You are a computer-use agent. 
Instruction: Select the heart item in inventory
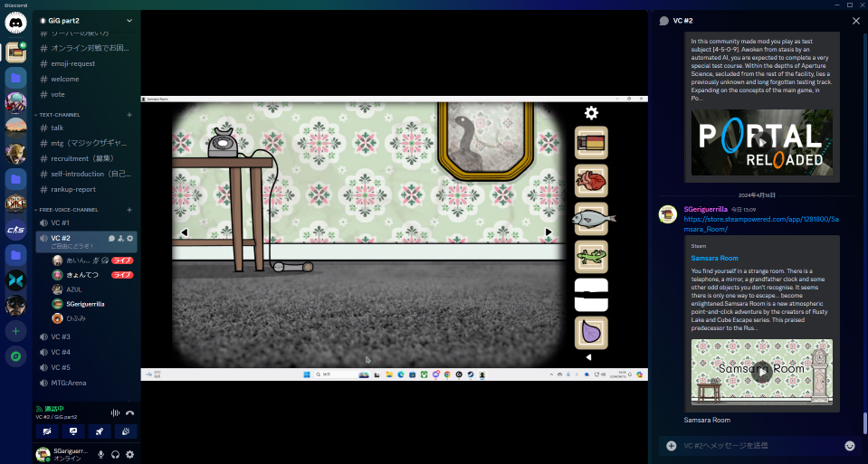click(x=591, y=181)
